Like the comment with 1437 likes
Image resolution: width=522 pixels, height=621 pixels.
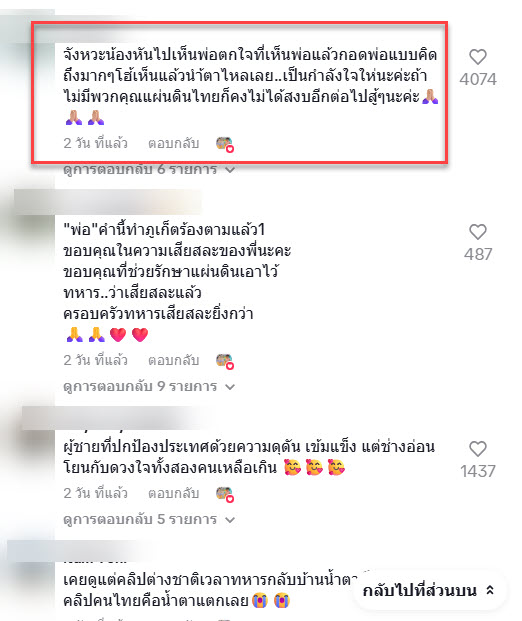click(x=478, y=449)
